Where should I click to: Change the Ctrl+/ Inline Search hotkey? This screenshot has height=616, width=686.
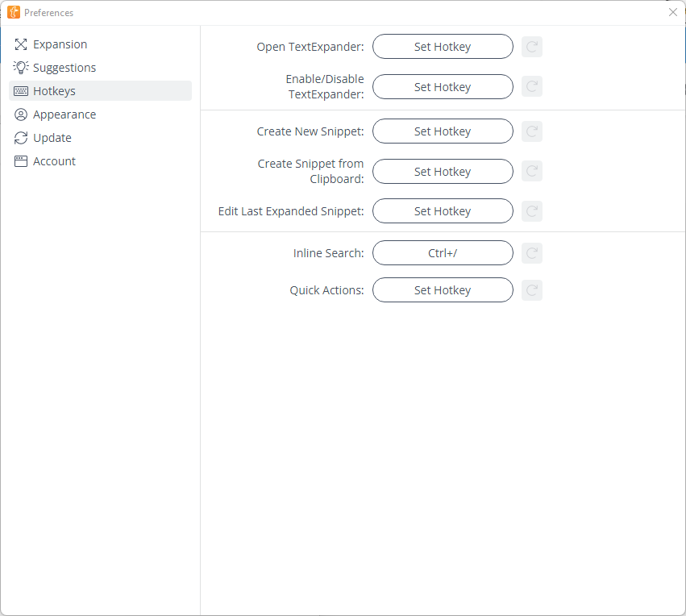(x=443, y=253)
